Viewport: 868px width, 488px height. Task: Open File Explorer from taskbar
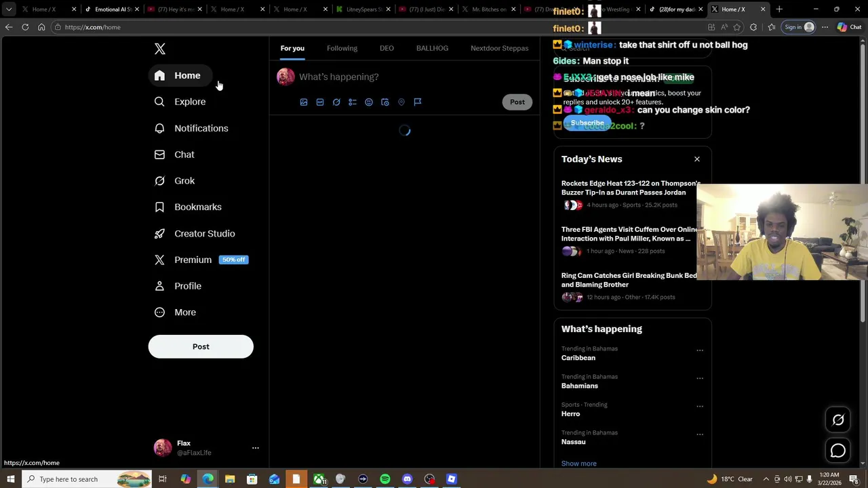pos(230,479)
